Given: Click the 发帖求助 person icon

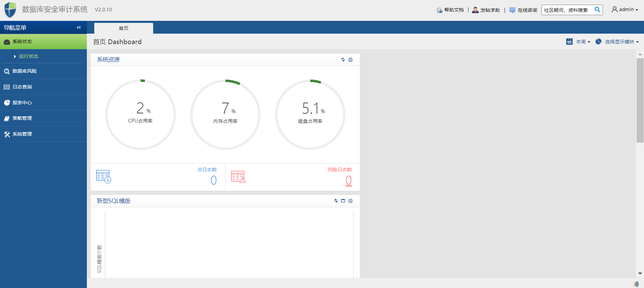Looking at the screenshot, I should 475,10.
